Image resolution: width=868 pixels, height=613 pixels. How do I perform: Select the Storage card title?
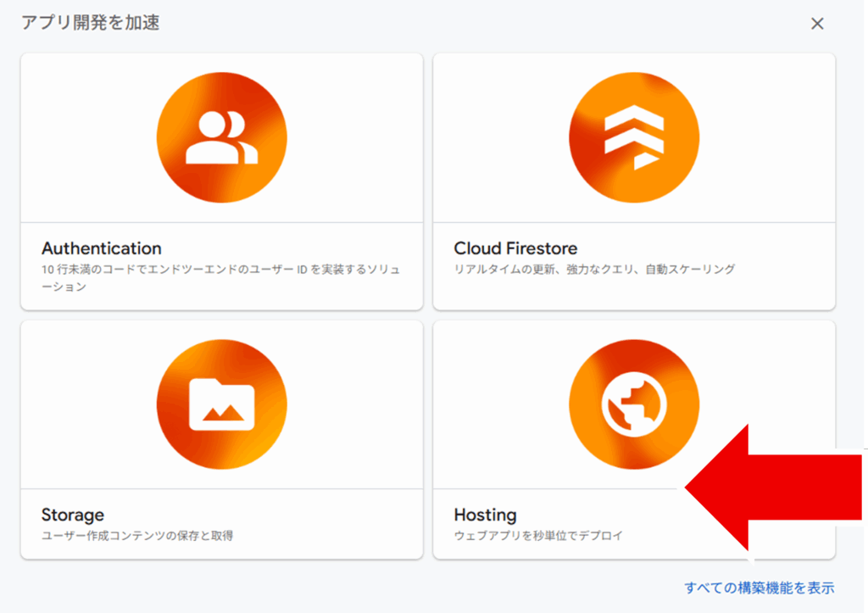[73, 515]
